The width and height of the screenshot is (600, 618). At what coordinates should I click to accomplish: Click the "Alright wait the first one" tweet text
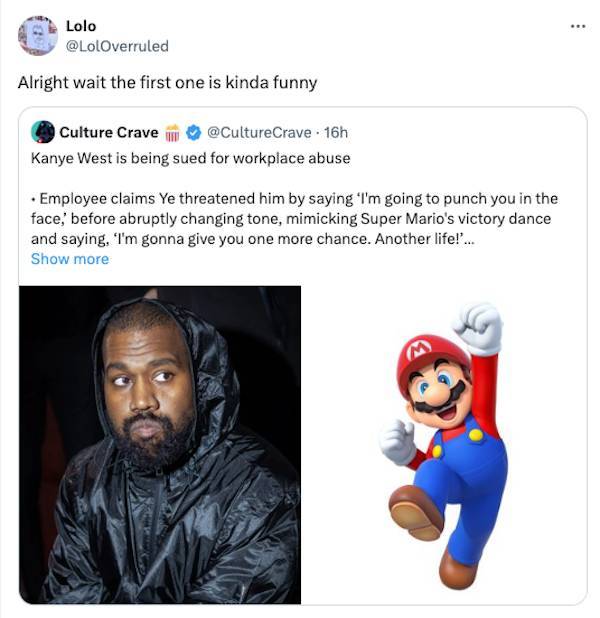(x=167, y=82)
